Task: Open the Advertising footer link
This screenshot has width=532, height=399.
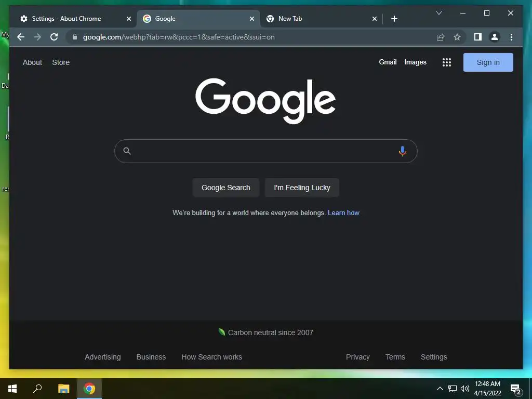Action: (102, 357)
